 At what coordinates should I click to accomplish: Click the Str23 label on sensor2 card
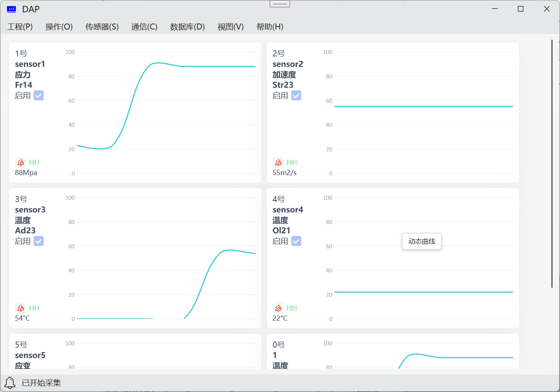point(283,85)
